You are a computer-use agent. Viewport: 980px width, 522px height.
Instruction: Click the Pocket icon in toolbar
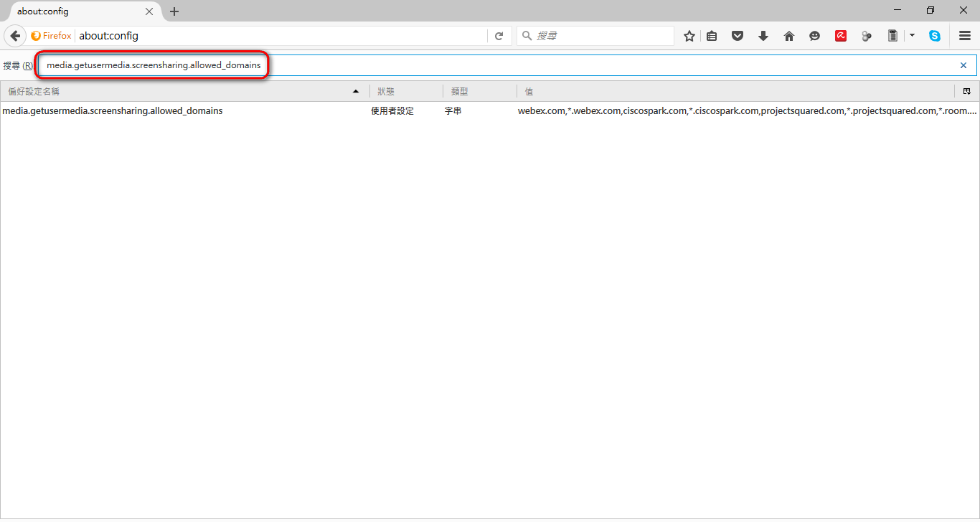(x=737, y=36)
